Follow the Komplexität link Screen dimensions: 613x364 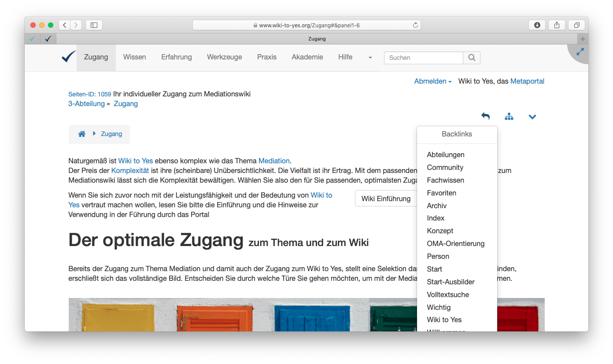130,171
